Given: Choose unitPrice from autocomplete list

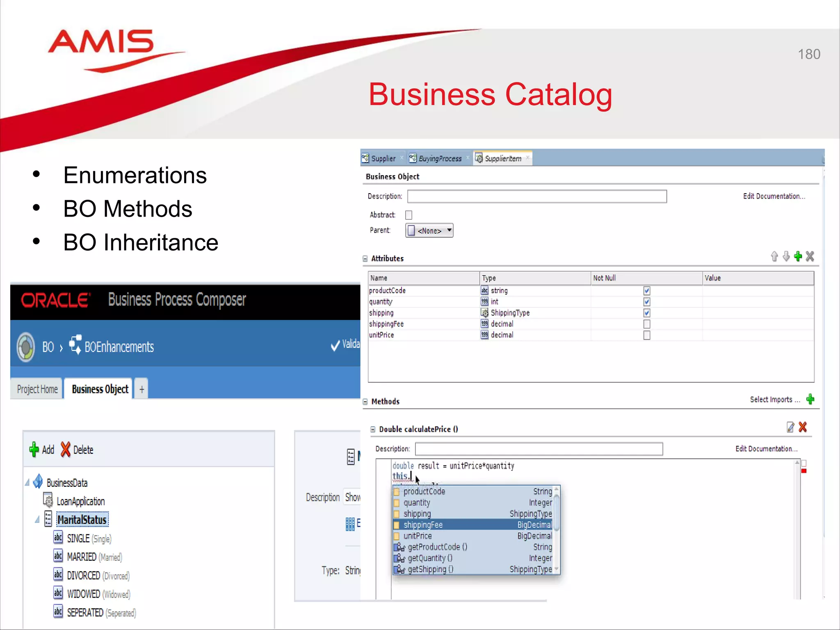Looking at the screenshot, I should [473, 536].
